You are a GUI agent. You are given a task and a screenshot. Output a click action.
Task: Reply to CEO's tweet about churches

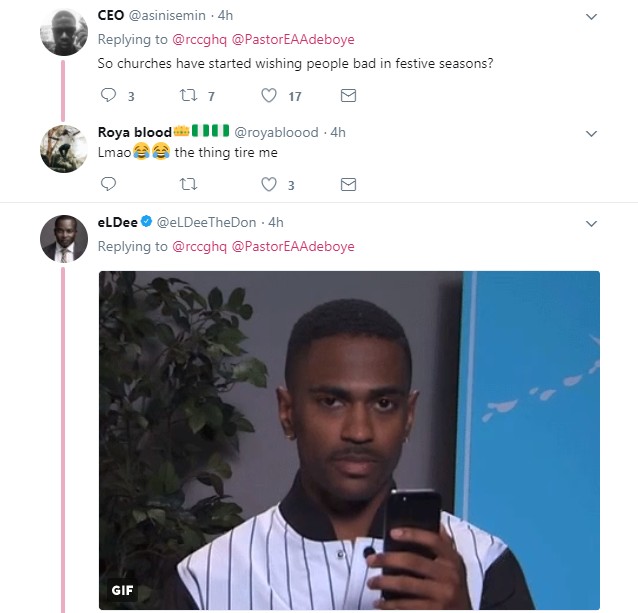pos(109,96)
